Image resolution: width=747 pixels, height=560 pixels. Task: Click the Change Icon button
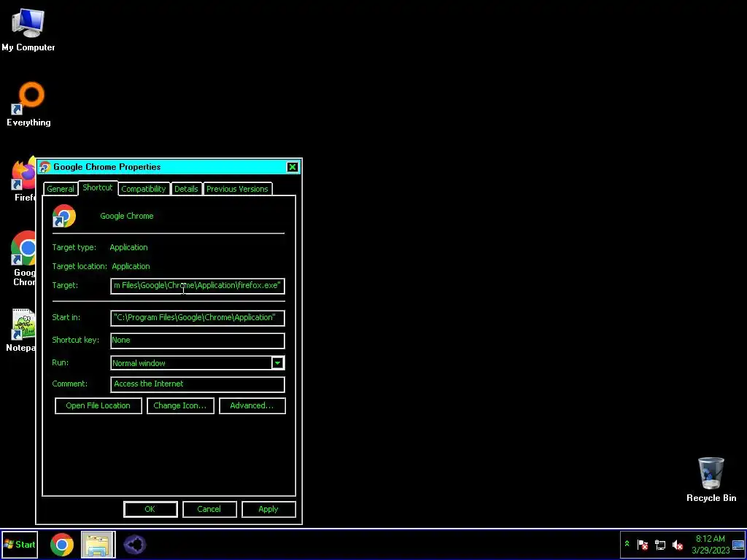[x=180, y=405]
